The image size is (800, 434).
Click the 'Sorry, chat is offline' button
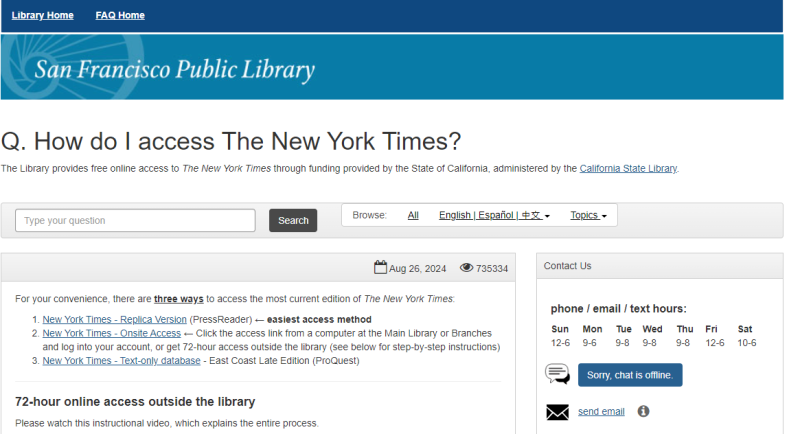(630, 375)
